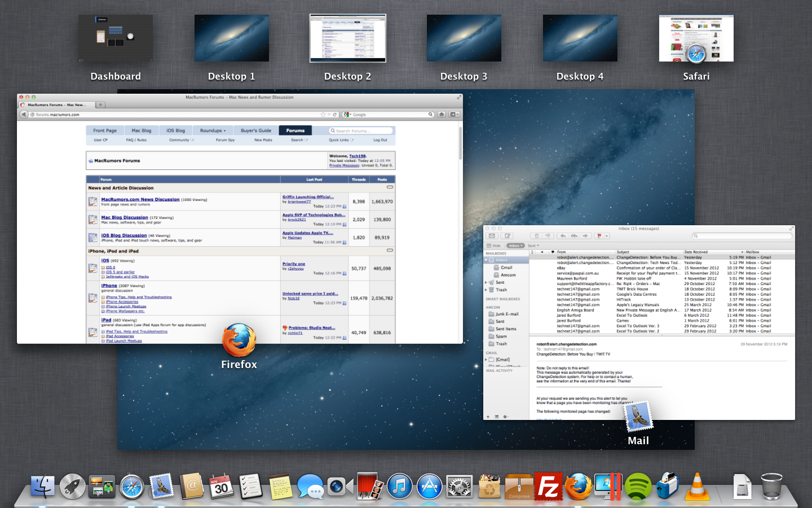This screenshot has width=812, height=508.
Task: Expand Sent mailbox triangle in Mail sidebar
Action: point(486,282)
